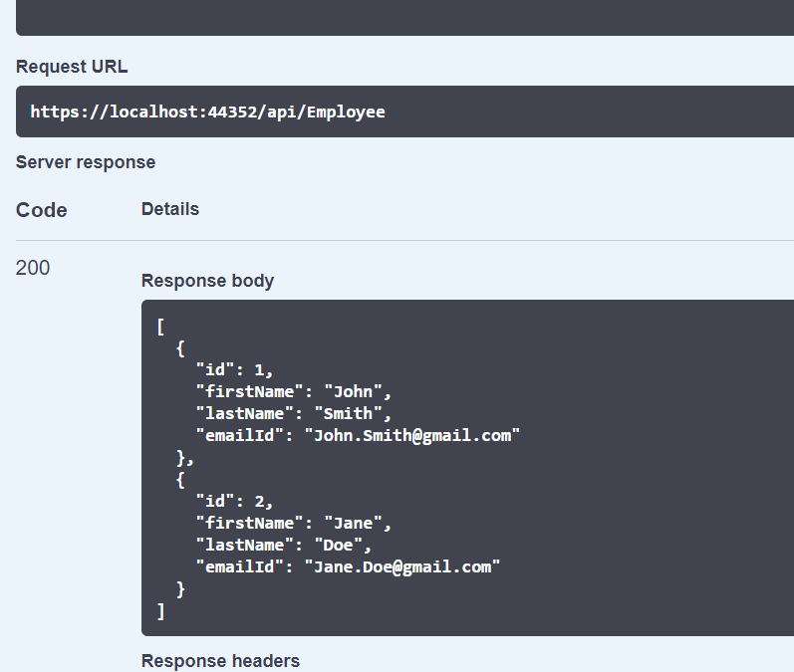This screenshot has height=672, width=794.
Task: Click the Request URL heading
Action: (x=72, y=67)
